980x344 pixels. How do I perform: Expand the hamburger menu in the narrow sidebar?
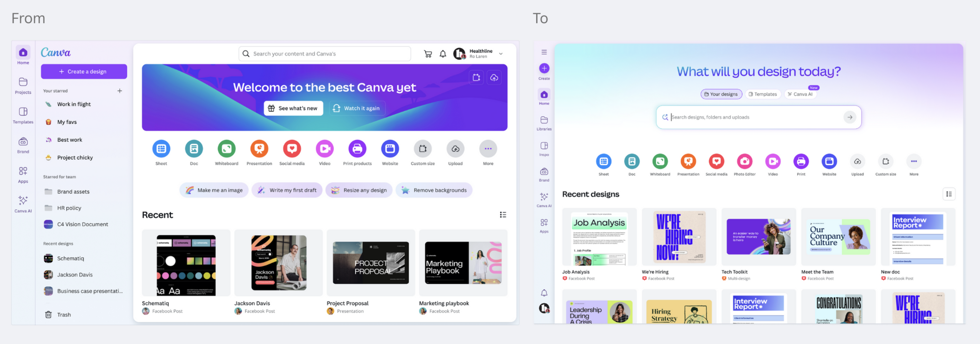544,52
